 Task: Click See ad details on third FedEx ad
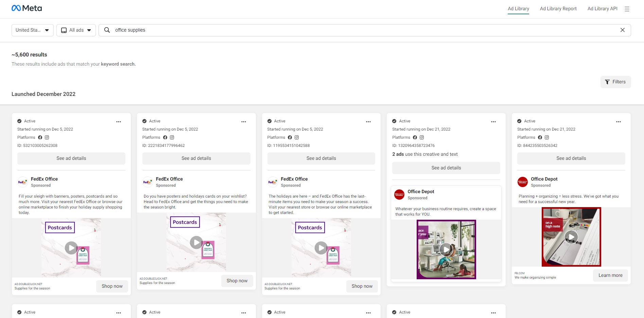pyautogui.click(x=321, y=158)
